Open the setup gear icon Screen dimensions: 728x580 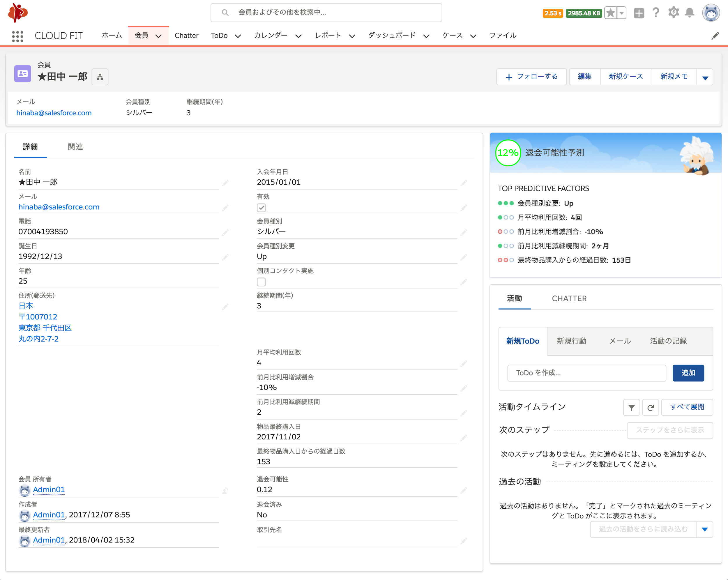[673, 13]
